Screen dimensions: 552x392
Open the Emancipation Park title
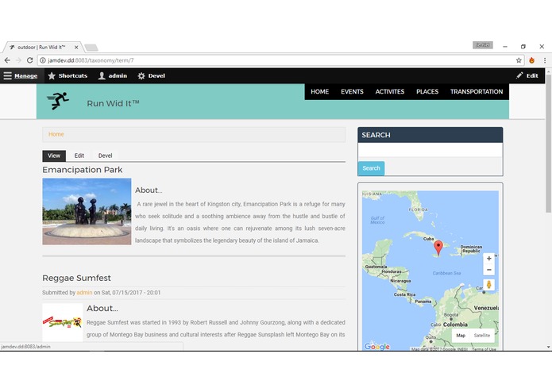tap(83, 170)
